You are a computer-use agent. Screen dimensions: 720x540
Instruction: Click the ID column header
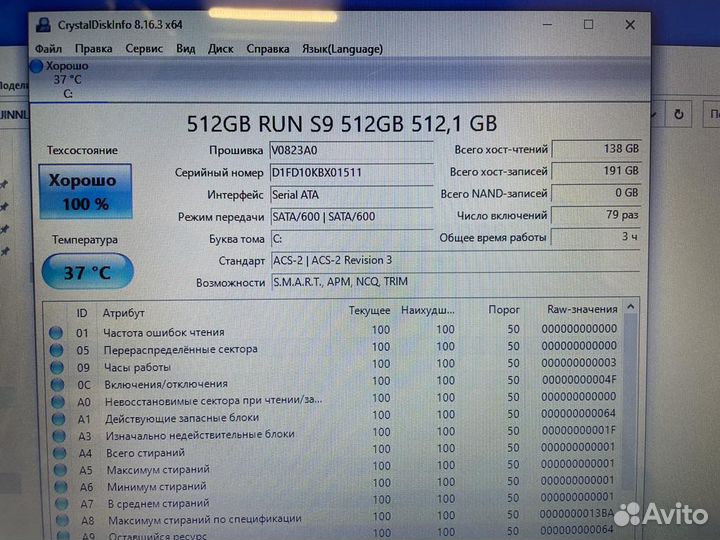[82, 313]
